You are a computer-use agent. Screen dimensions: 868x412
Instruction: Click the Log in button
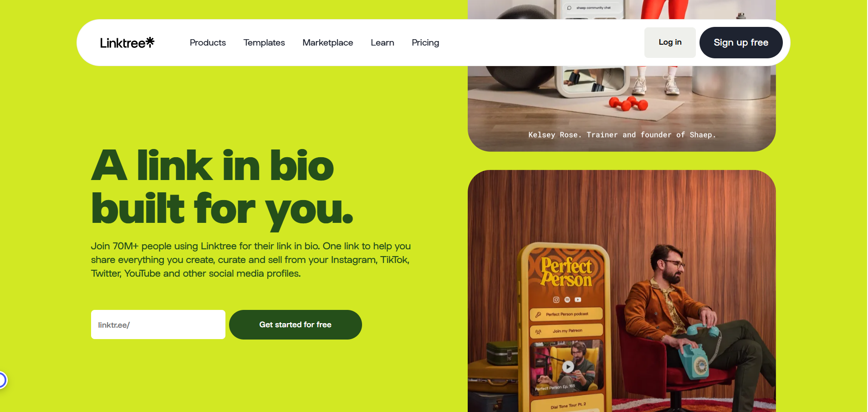(670, 42)
